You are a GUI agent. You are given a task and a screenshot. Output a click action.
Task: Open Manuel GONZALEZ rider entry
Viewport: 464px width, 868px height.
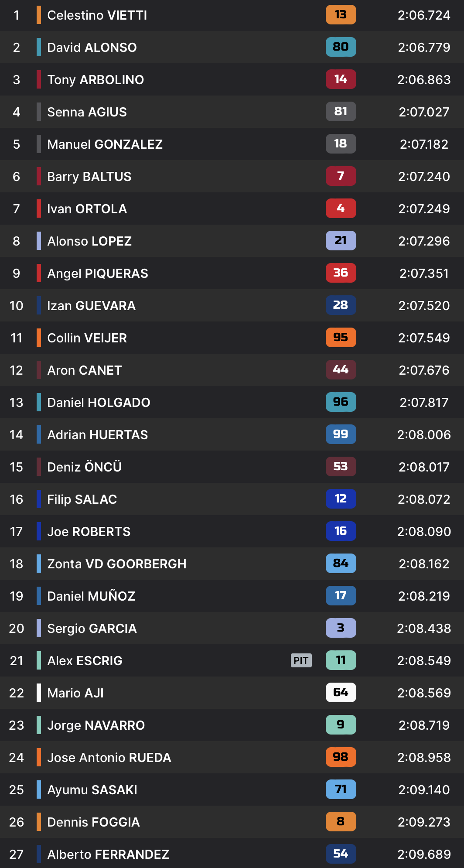105,144
